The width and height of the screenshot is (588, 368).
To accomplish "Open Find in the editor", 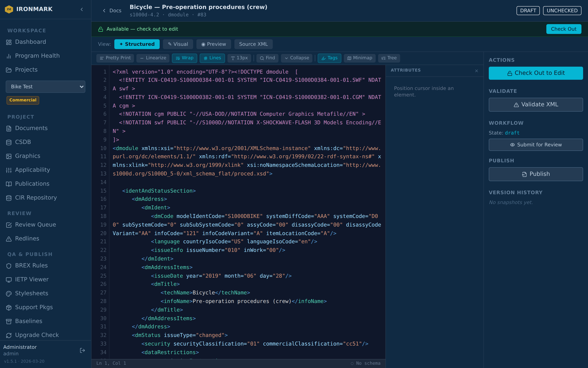I will pyautogui.click(x=267, y=58).
